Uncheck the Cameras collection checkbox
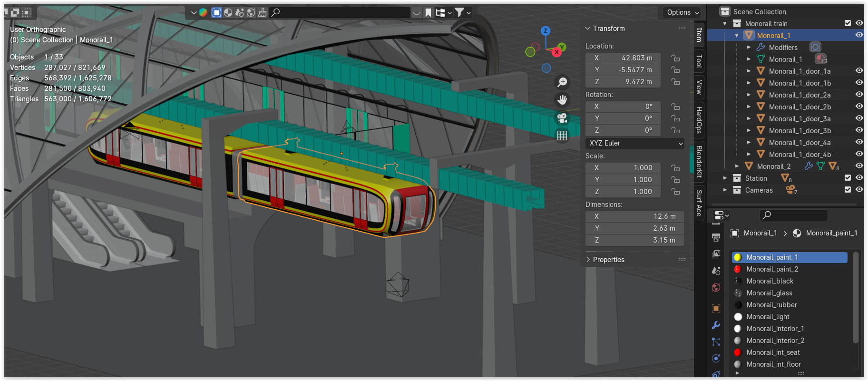Image resolution: width=868 pixels, height=381 pixels. (x=848, y=190)
